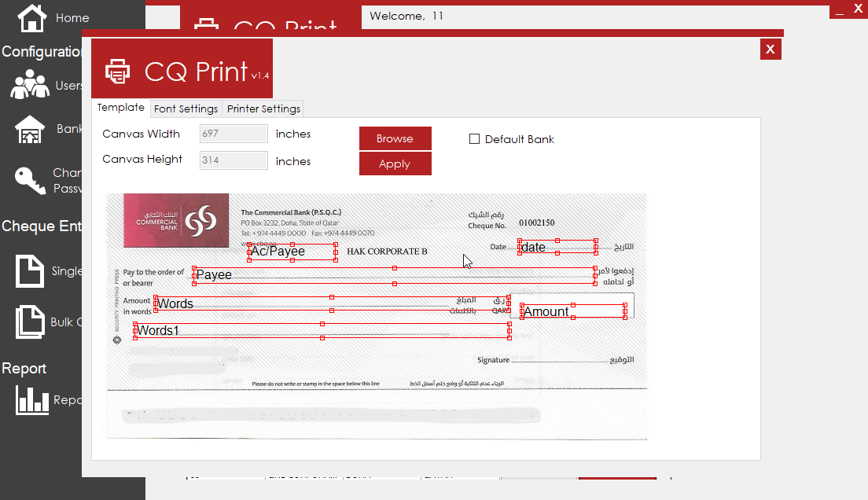868x500 pixels.
Task: Click the Browse button
Action: click(395, 138)
